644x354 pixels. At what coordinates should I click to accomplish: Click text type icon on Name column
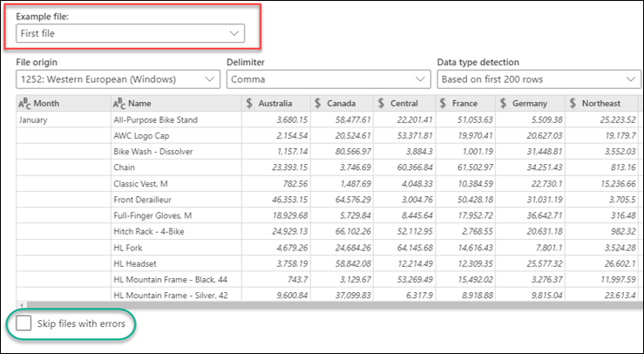(x=119, y=104)
